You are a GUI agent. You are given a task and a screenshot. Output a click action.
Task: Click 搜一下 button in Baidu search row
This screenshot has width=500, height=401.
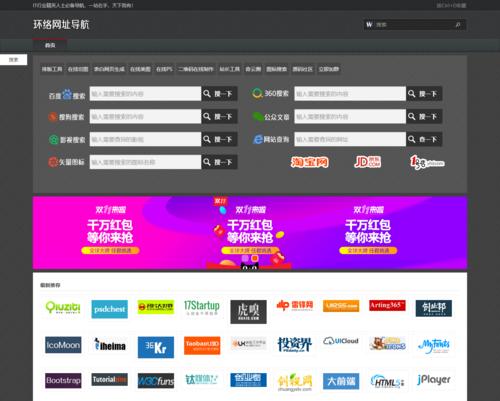coord(220,94)
